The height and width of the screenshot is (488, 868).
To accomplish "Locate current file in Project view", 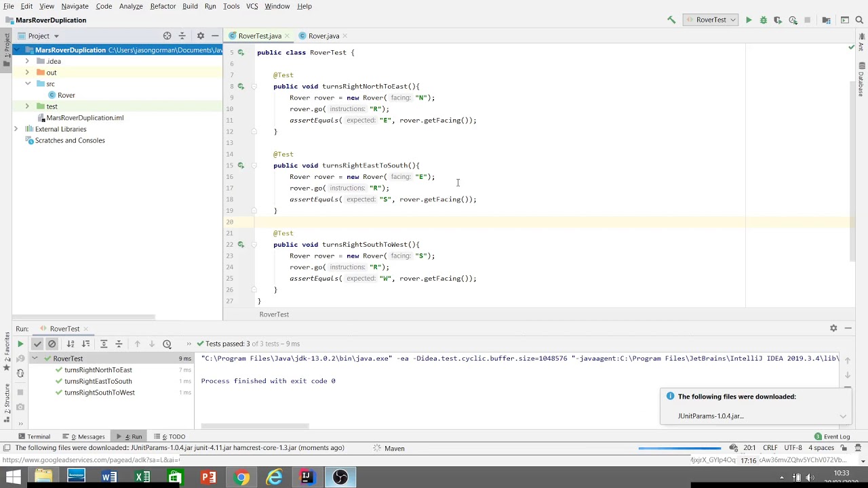I will point(167,36).
